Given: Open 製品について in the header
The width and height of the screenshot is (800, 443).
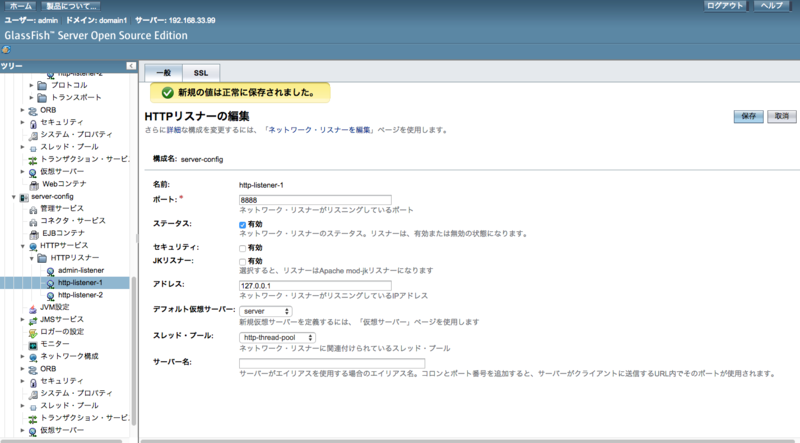Looking at the screenshot, I should (71, 6).
